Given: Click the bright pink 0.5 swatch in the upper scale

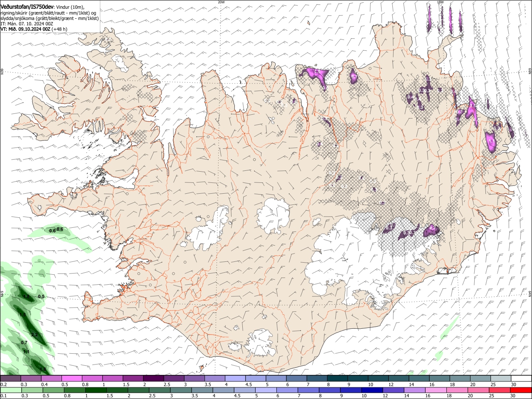Looking at the screenshot, I should 71,379.
